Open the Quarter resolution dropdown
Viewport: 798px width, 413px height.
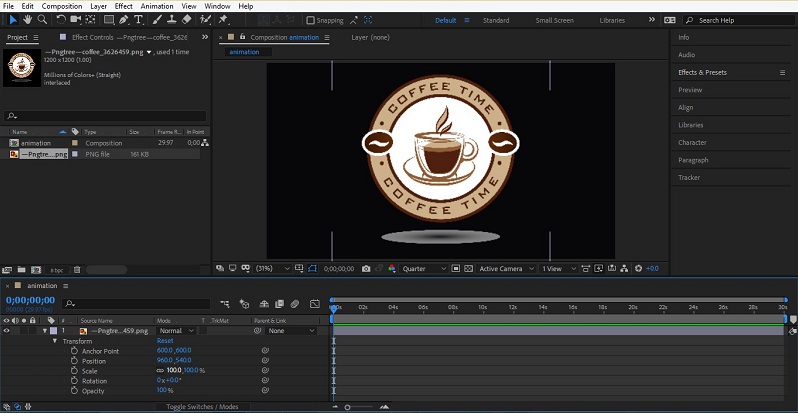click(422, 269)
